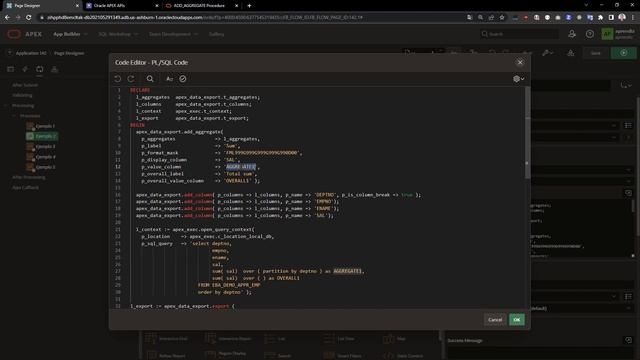
Task: Open the tab search chevron in title bar
Action: (x=586, y=5)
